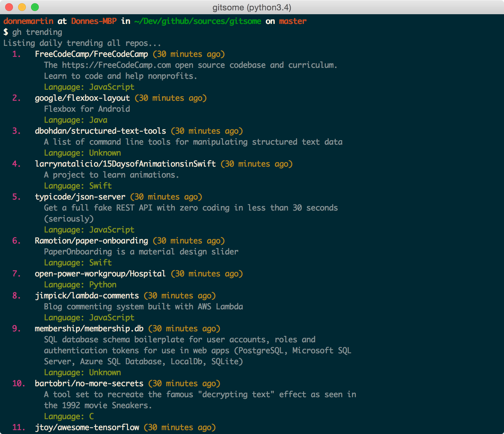Viewport: 504px width, 434px height.
Task: Maximize the gitsome terminal window
Action: (35, 7)
